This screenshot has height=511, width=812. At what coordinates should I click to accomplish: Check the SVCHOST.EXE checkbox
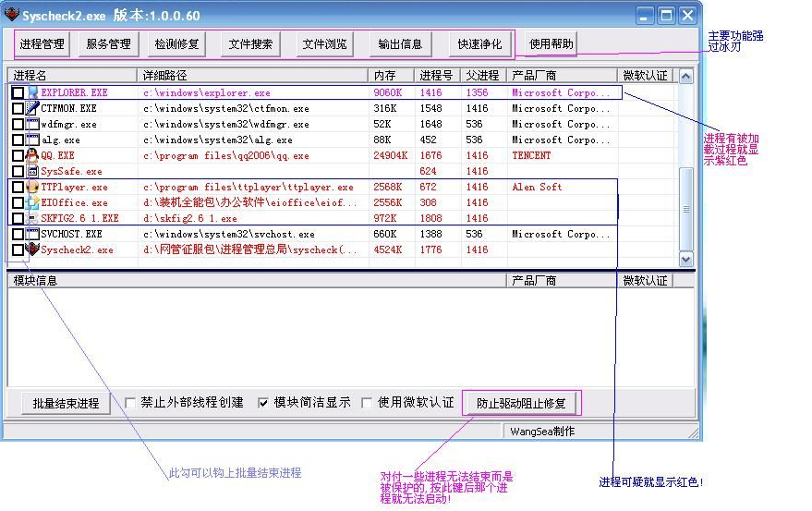pos(18,235)
